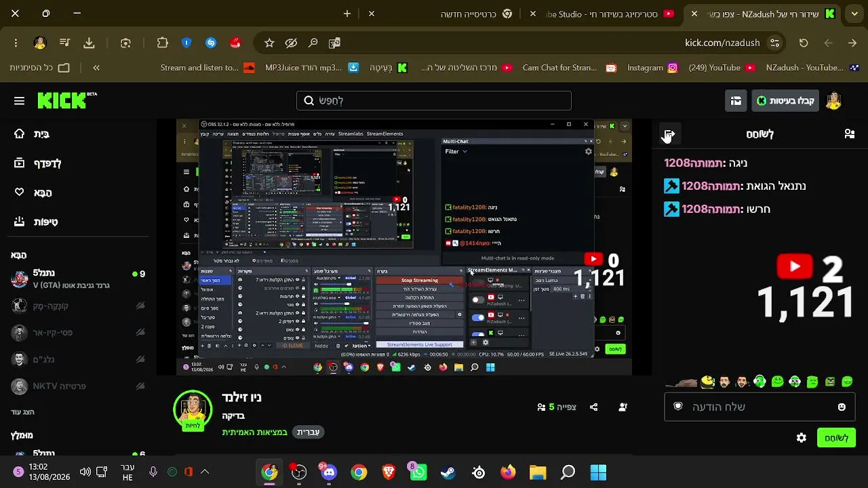
Task: Open the Chrome downloads icon
Action: [89, 43]
